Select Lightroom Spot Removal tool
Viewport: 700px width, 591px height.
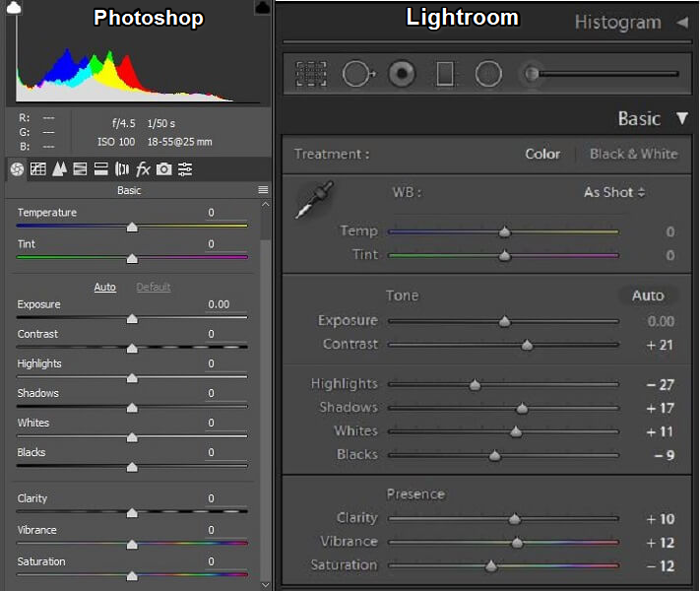point(358,74)
